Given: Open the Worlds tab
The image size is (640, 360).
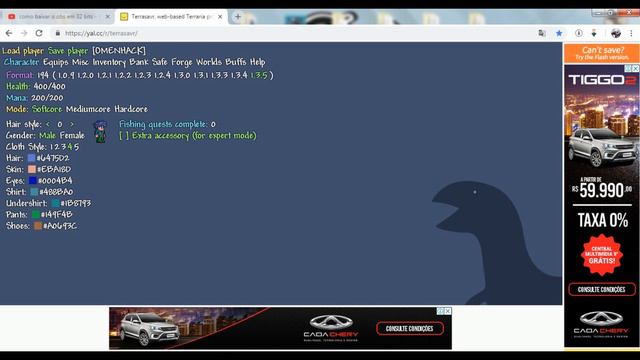Looking at the screenshot, I should [209, 62].
